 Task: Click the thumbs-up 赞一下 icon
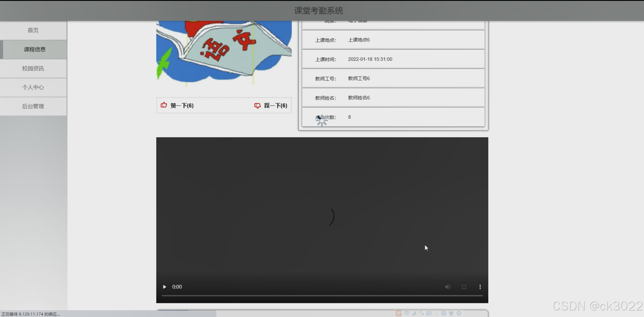pyautogui.click(x=164, y=105)
